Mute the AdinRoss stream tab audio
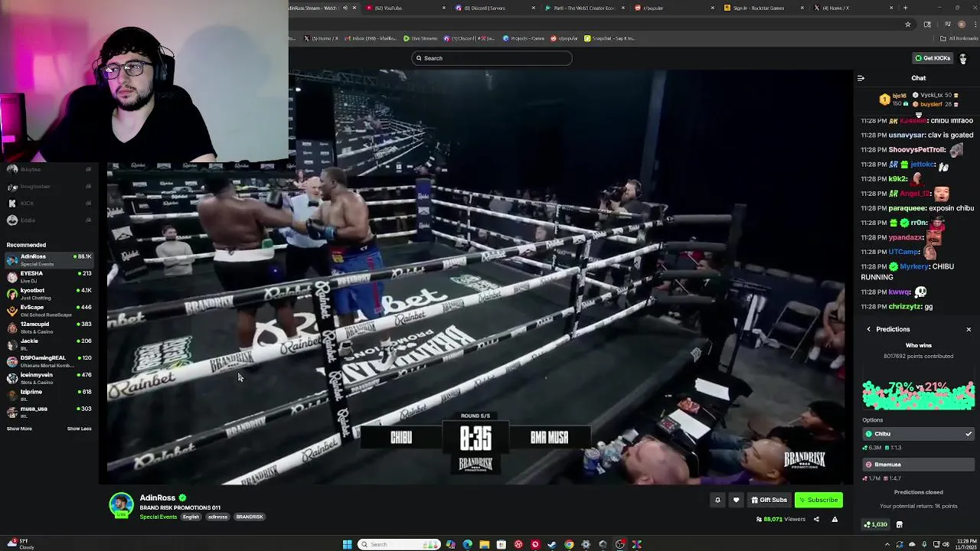 click(x=345, y=8)
